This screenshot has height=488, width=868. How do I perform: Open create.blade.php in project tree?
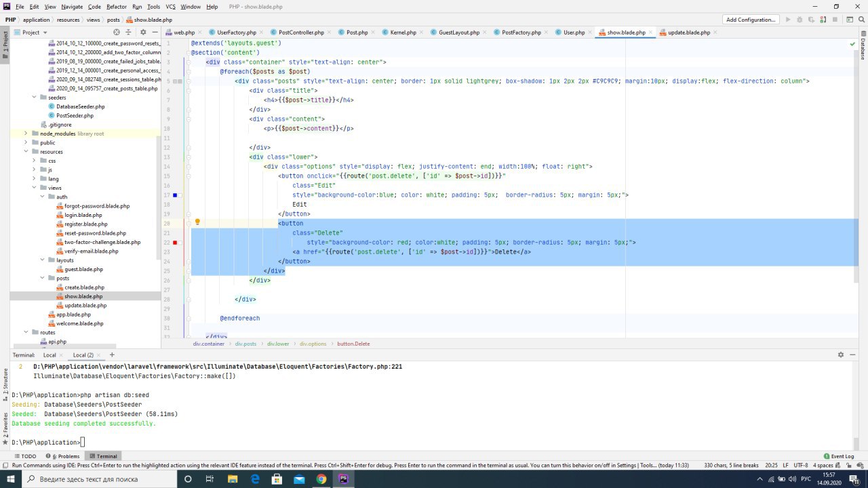click(x=84, y=287)
